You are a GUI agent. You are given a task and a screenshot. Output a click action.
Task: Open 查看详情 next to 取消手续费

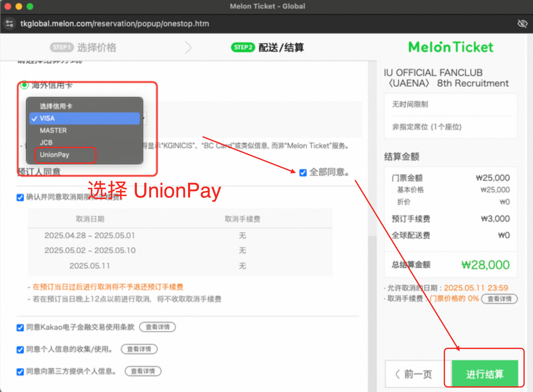[x=499, y=299]
